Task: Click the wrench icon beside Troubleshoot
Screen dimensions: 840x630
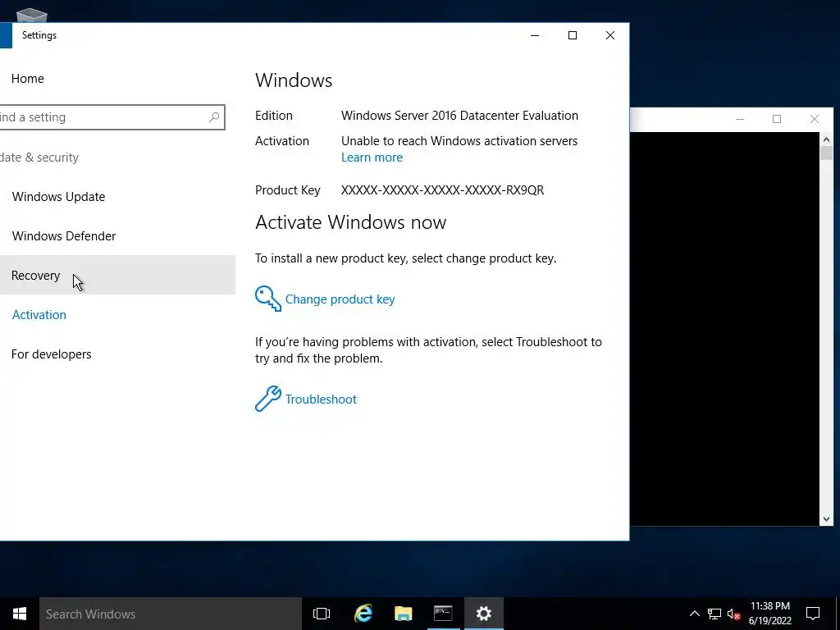Action: click(x=268, y=399)
